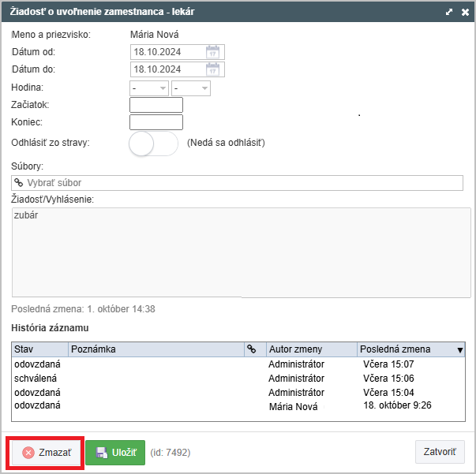The width and height of the screenshot is (476, 474).
Task: Save the request with Uložiť
Action: tap(115, 453)
